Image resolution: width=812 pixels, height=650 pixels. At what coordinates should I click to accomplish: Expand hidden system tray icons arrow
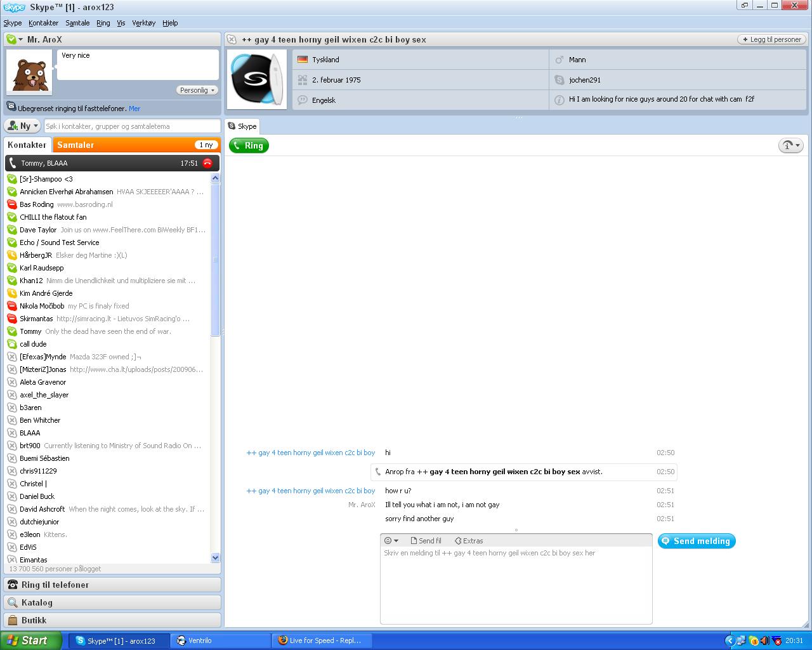730,640
